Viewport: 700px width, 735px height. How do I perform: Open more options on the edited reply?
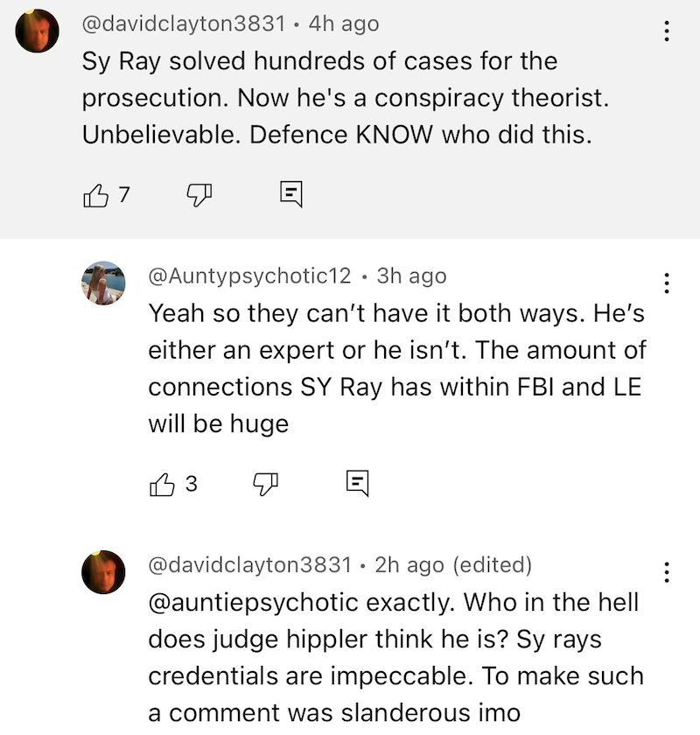[x=667, y=571]
